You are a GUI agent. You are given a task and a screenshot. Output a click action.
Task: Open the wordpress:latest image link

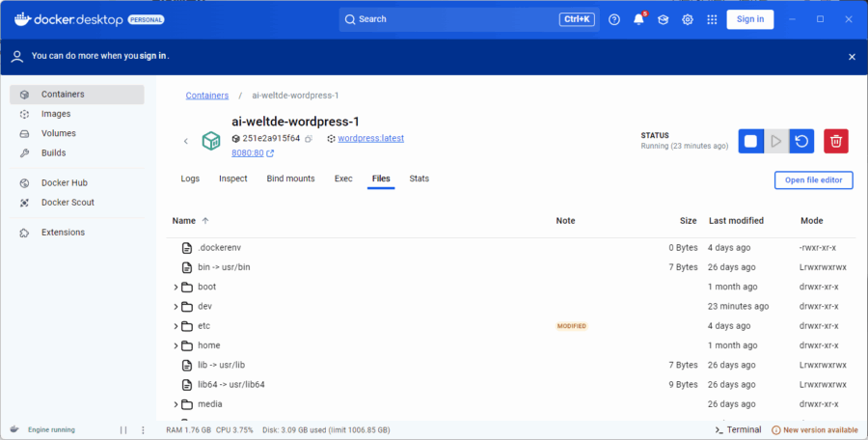(x=371, y=139)
